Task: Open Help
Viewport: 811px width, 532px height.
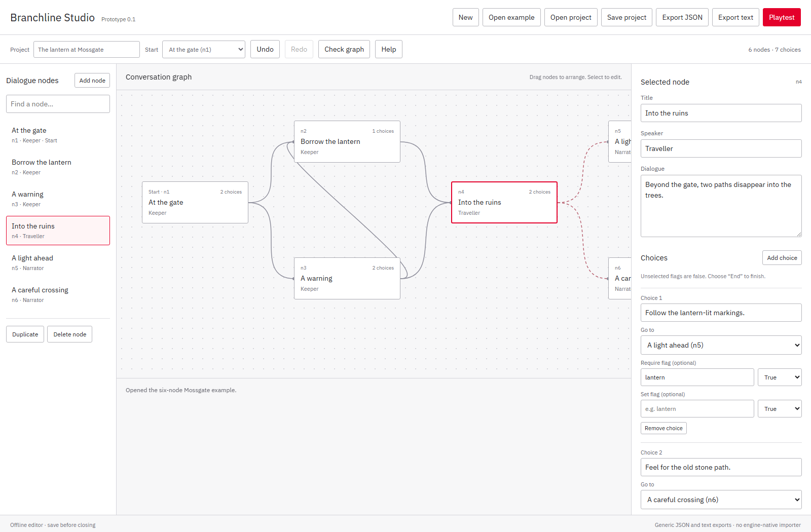Action: click(389, 49)
